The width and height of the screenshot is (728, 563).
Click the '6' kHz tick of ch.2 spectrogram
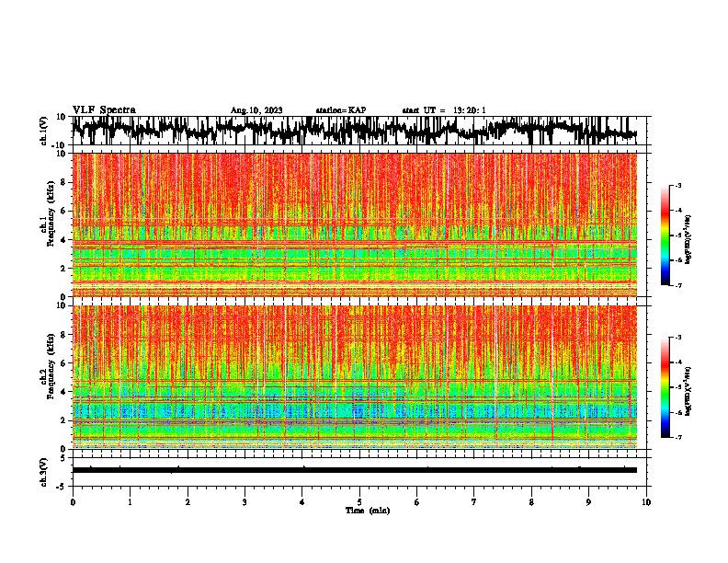tap(64, 363)
